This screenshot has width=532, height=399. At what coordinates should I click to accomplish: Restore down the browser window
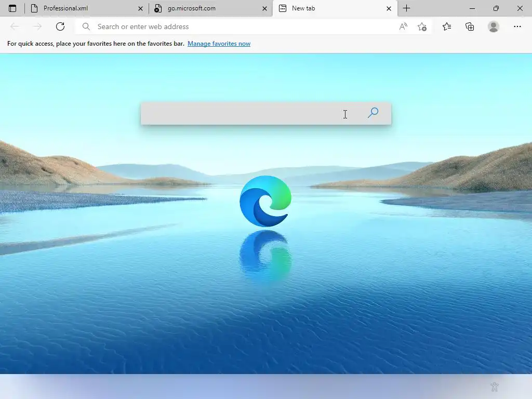[x=496, y=8]
